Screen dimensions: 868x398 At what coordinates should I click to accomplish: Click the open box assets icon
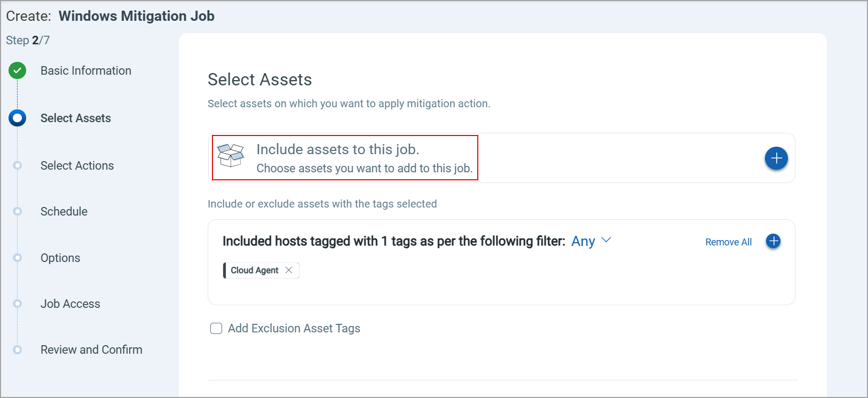(x=231, y=155)
